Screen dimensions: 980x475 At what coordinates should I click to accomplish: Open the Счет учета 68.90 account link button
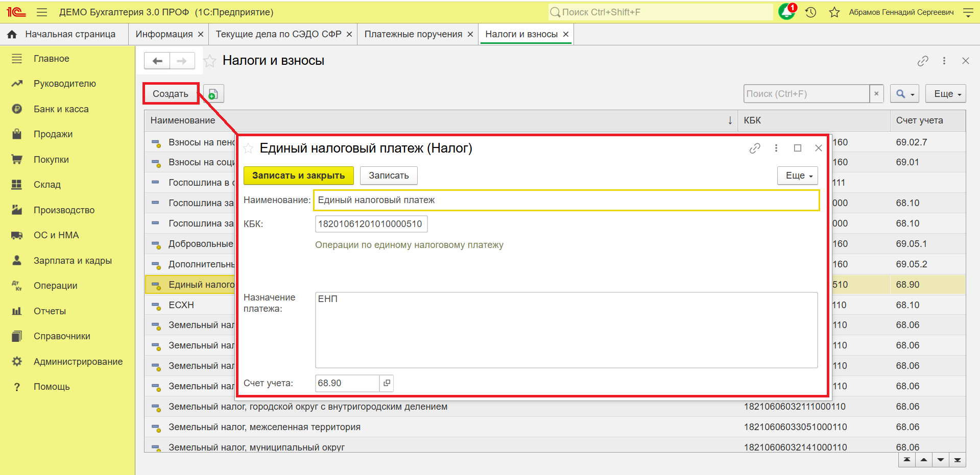pyautogui.click(x=387, y=383)
